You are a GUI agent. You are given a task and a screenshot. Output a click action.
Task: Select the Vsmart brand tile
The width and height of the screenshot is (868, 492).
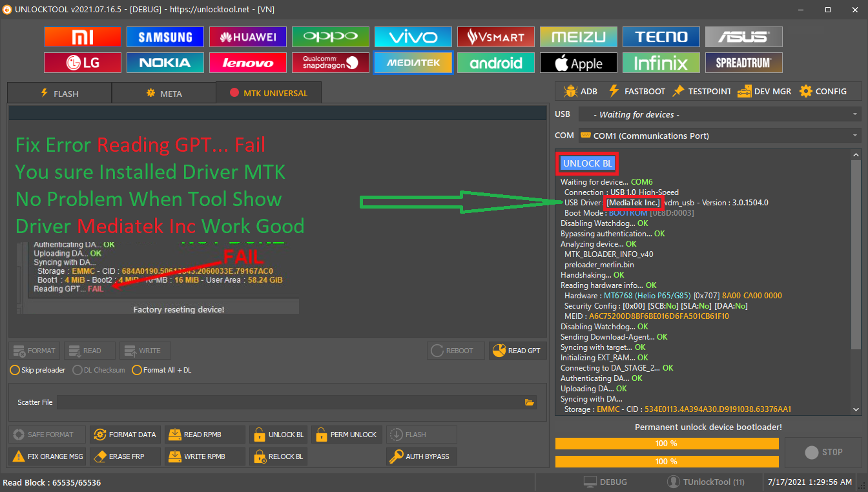(x=496, y=37)
